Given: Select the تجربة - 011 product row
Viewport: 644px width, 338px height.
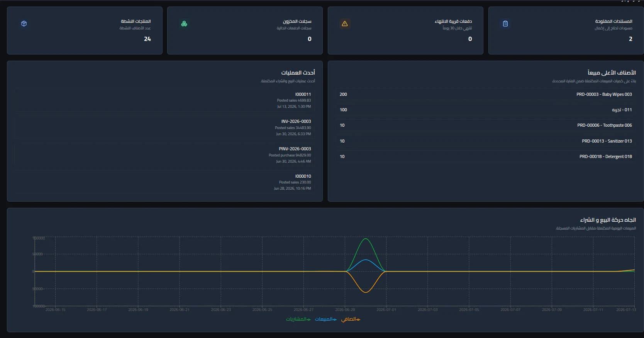Looking at the screenshot, I should pos(486,110).
